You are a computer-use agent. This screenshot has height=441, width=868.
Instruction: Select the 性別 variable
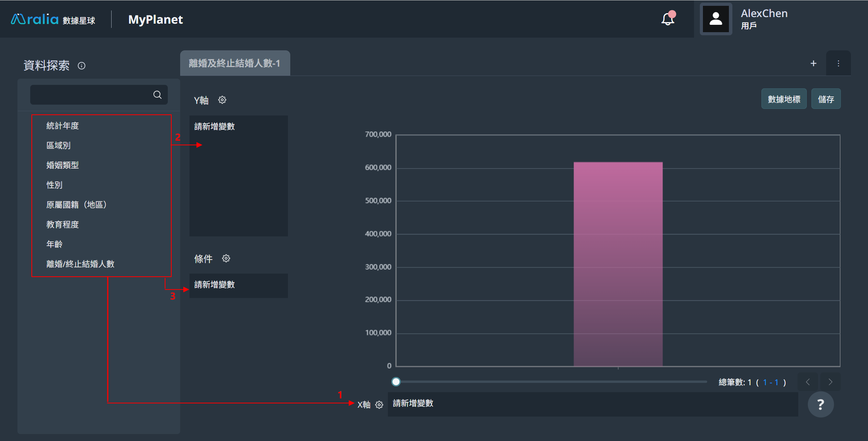tap(54, 185)
